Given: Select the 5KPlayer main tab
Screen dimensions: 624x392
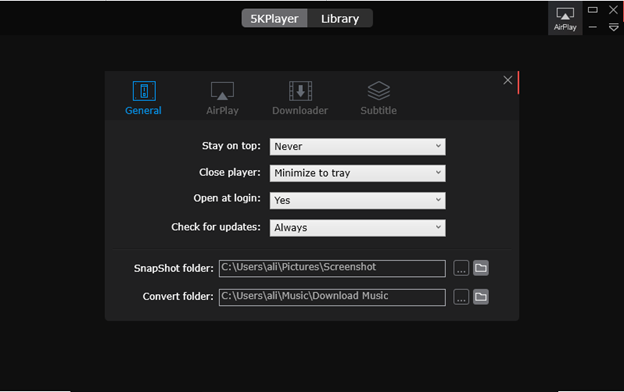Looking at the screenshot, I should coord(274,18).
